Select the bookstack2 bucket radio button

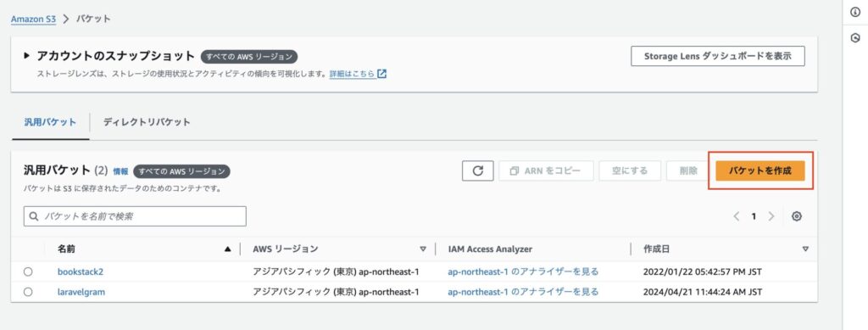pyautogui.click(x=28, y=271)
